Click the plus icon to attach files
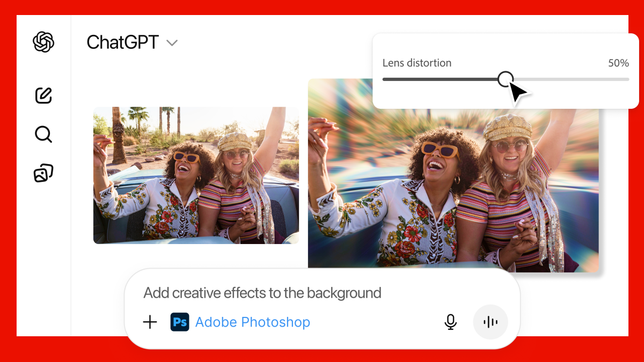 click(x=150, y=322)
